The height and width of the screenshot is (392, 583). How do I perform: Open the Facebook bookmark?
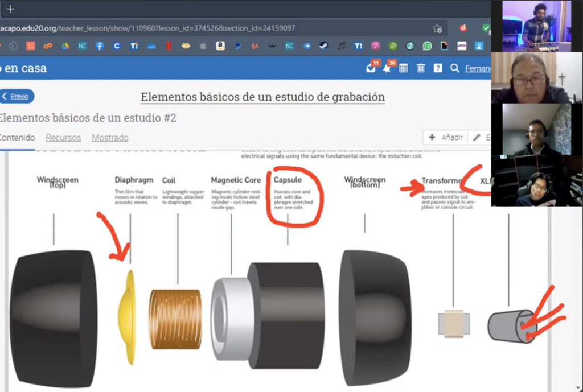click(x=99, y=46)
